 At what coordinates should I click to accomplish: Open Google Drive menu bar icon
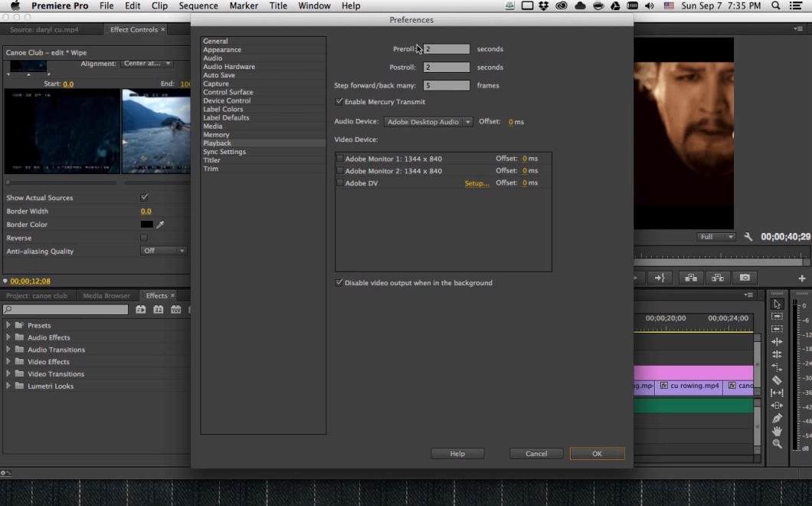click(x=615, y=5)
